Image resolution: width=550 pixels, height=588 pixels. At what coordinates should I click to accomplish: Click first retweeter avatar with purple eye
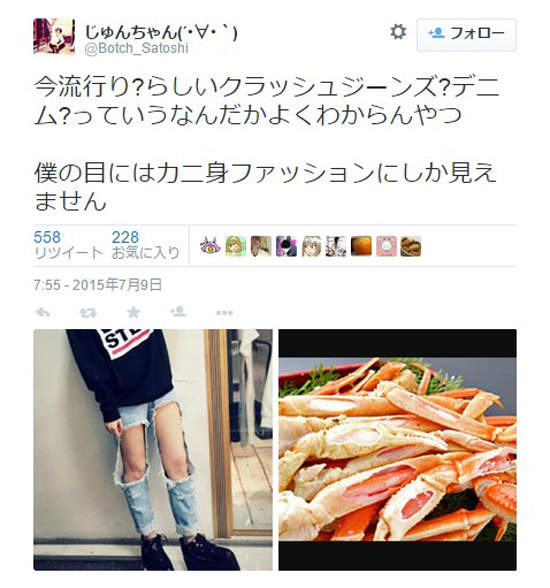[x=210, y=246]
